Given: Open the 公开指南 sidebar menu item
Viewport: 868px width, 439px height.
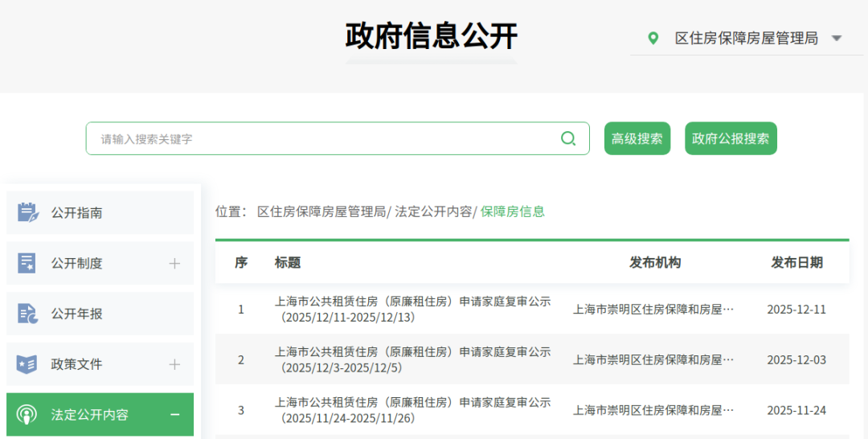Looking at the screenshot, I should [x=77, y=213].
